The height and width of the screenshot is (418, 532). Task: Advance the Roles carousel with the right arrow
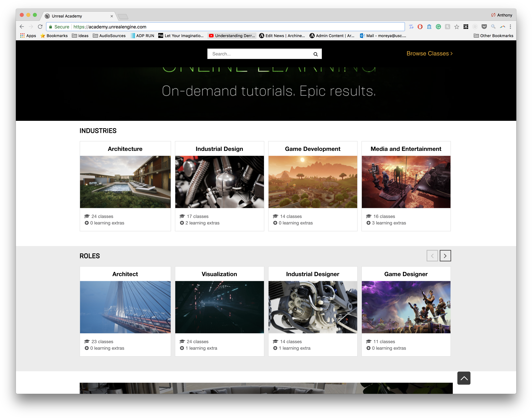[445, 256]
